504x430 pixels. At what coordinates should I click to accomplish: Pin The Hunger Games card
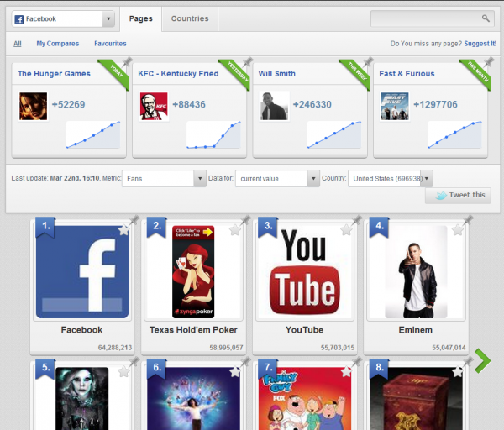coord(127,61)
